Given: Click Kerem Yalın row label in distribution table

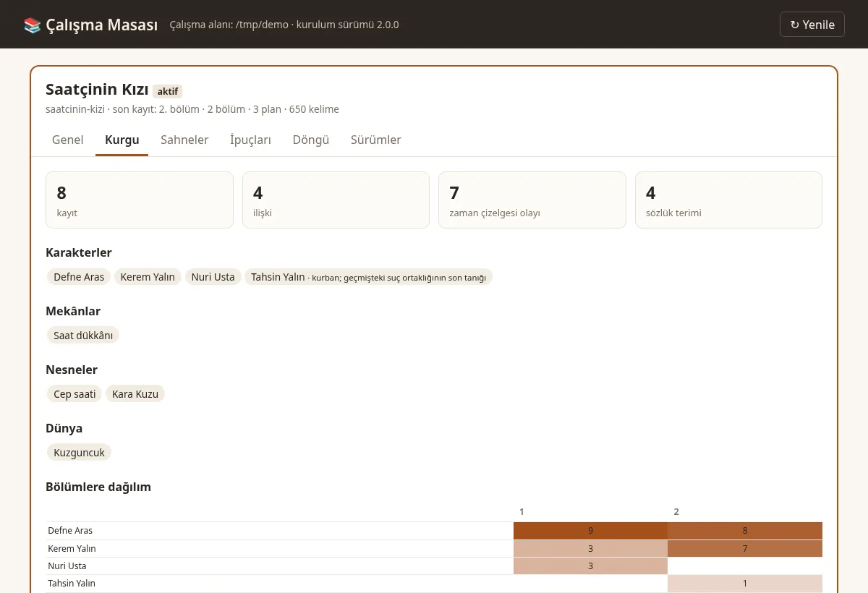Looking at the screenshot, I should [72, 548].
